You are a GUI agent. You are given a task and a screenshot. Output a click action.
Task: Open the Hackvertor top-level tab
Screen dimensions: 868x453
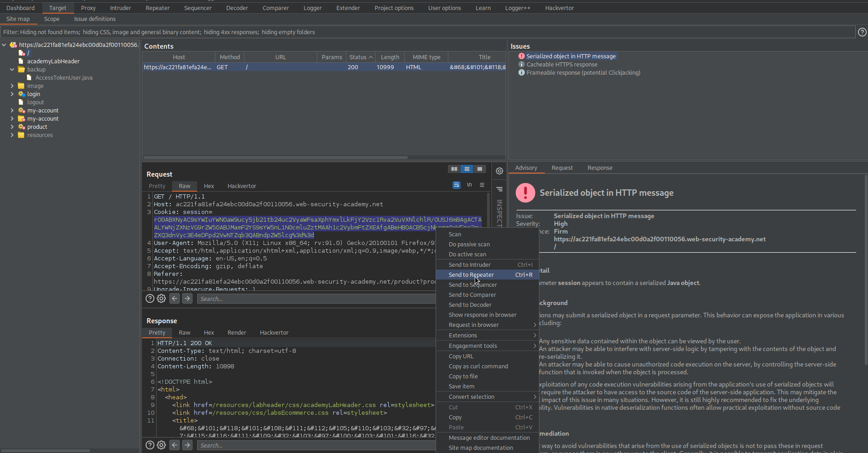[x=559, y=8]
